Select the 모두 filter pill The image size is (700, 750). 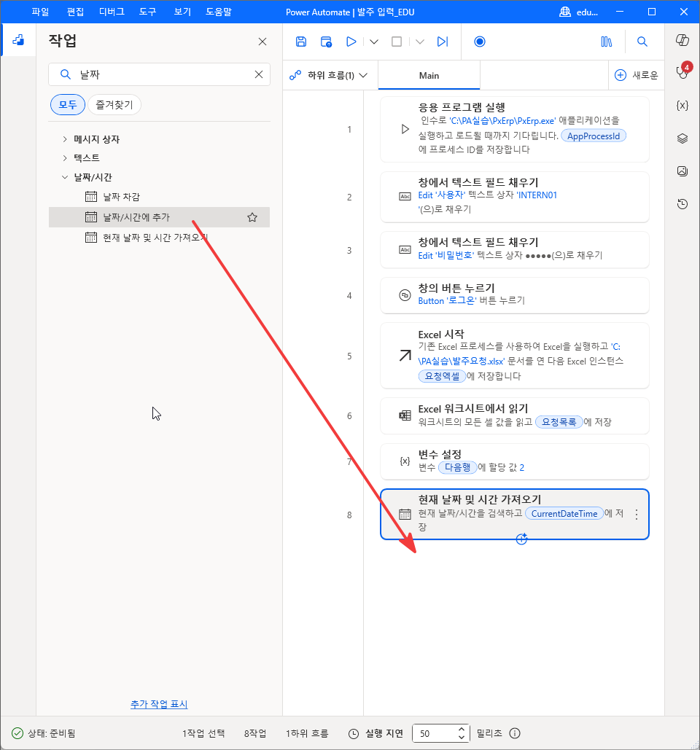pyautogui.click(x=68, y=105)
